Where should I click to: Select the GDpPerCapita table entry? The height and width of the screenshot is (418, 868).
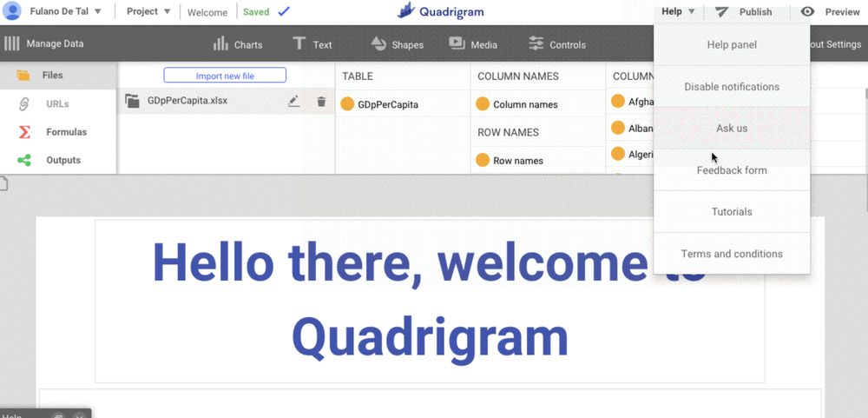(388, 104)
